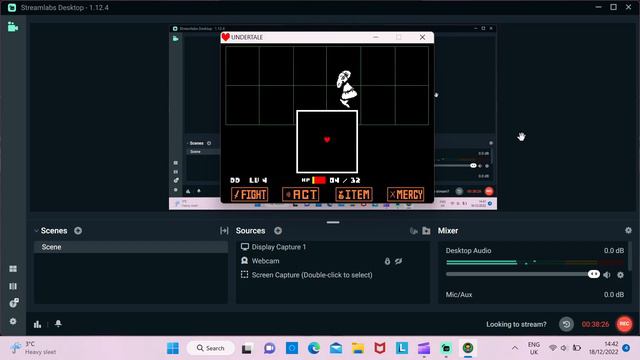Add a new source with the plus icon
The height and width of the screenshot is (360, 640).
[x=278, y=231]
